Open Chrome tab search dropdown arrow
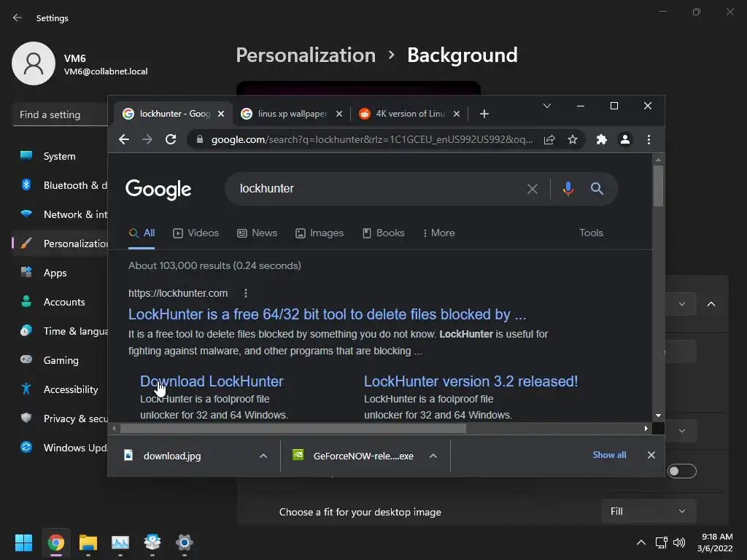747x560 pixels. tap(547, 106)
